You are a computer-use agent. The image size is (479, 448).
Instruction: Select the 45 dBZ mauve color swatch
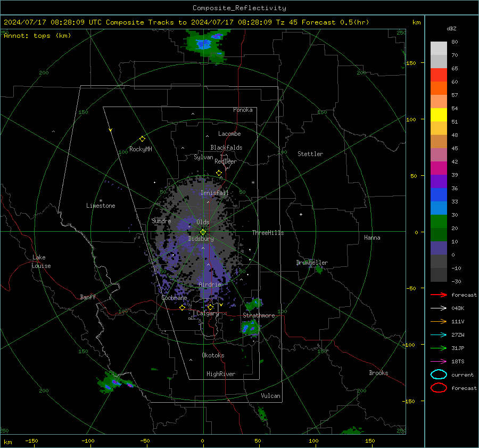click(439, 154)
